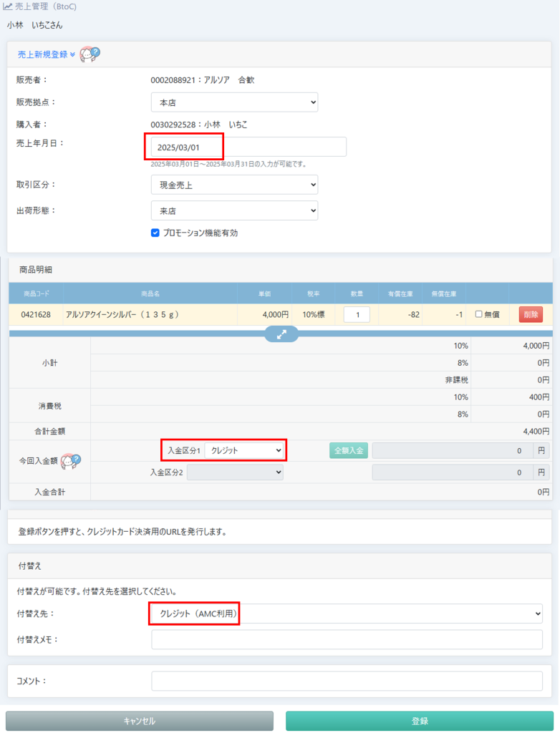Click the sales chart icon beside 売上管理

pyautogui.click(x=7, y=6)
